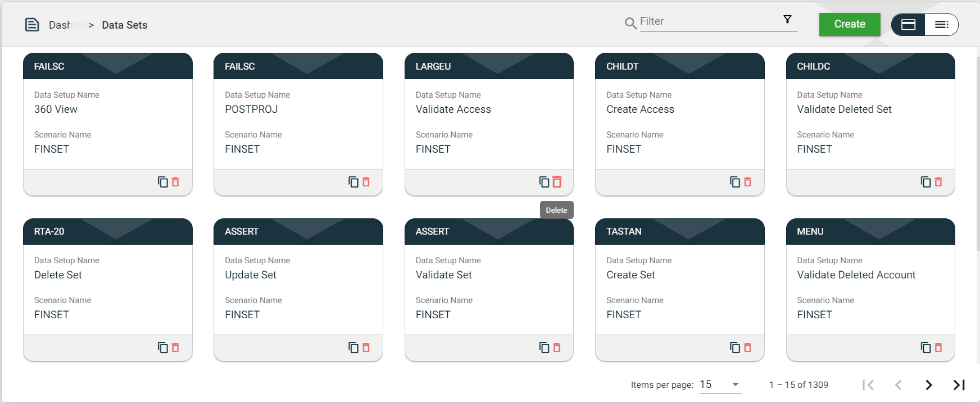Jump to the last page
The width and height of the screenshot is (980, 403).
(x=959, y=384)
